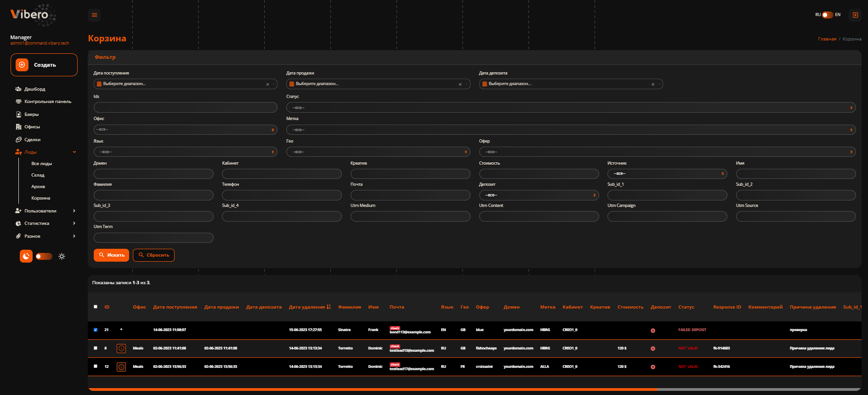The width and height of the screenshot is (868, 395).
Task: Click the Сделки handshake icon
Action: (x=18, y=140)
